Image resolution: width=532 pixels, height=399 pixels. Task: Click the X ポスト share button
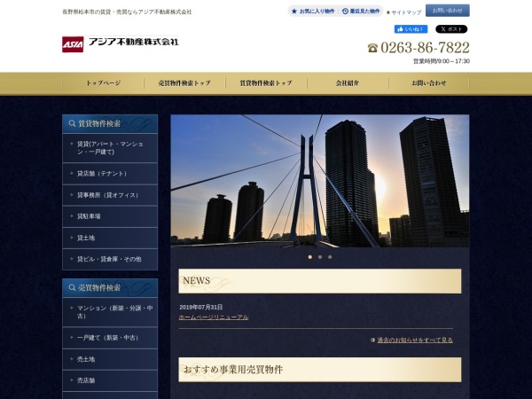click(450, 29)
